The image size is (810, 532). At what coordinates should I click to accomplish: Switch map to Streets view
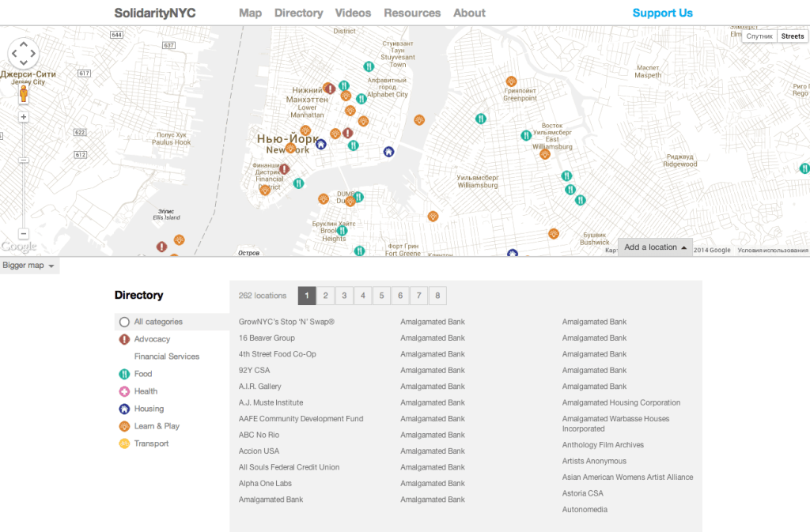[x=792, y=36]
